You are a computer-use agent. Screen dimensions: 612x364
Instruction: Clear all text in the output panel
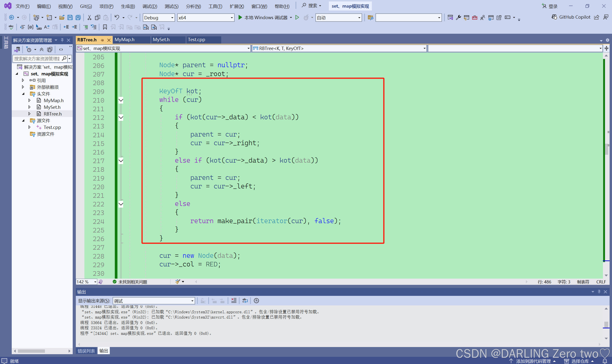234,300
